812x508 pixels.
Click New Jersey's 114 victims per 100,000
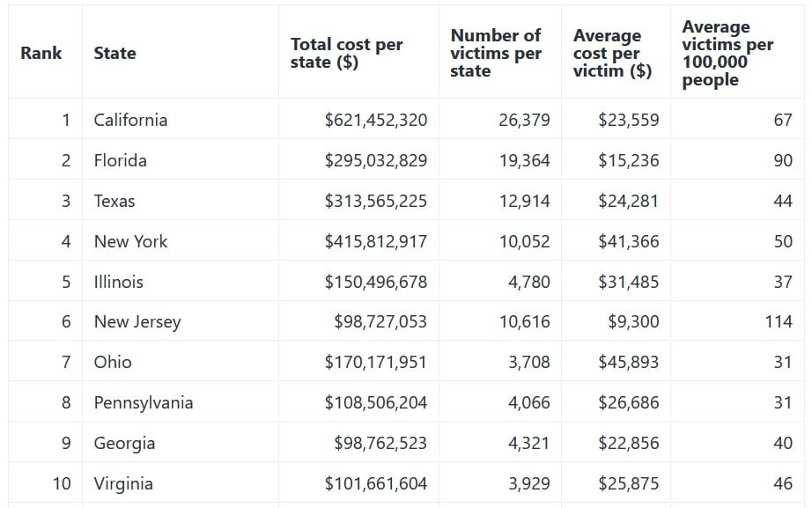tap(779, 321)
